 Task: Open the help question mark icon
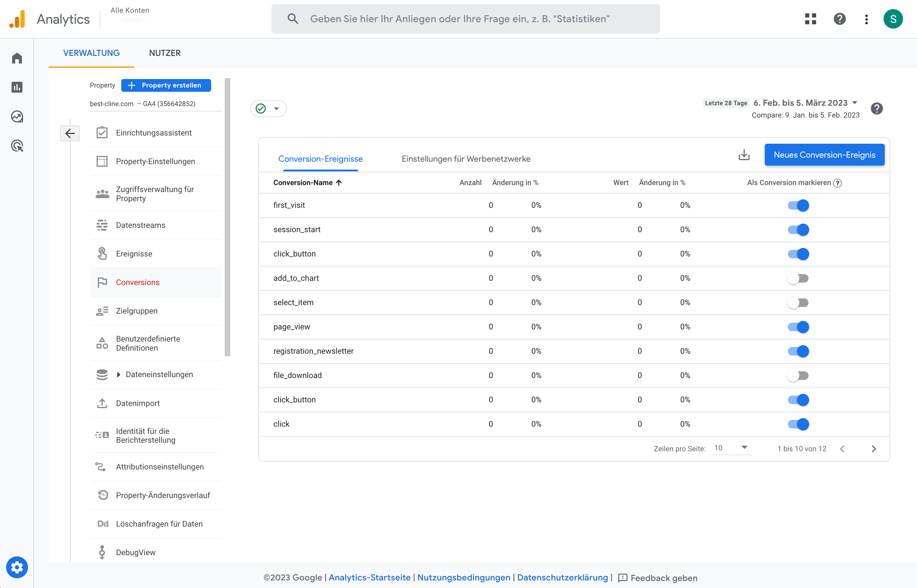(x=839, y=19)
